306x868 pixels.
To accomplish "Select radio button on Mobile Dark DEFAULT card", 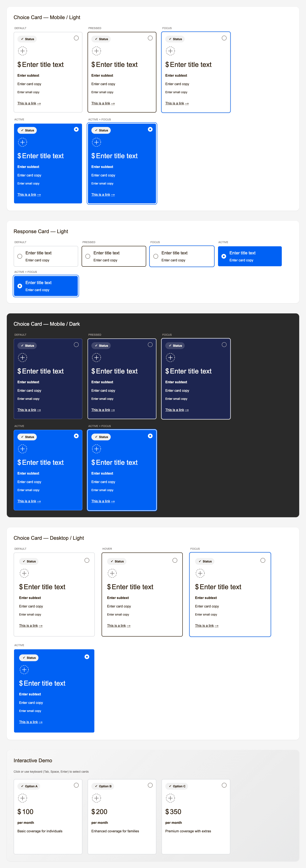I will (x=76, y=345).
